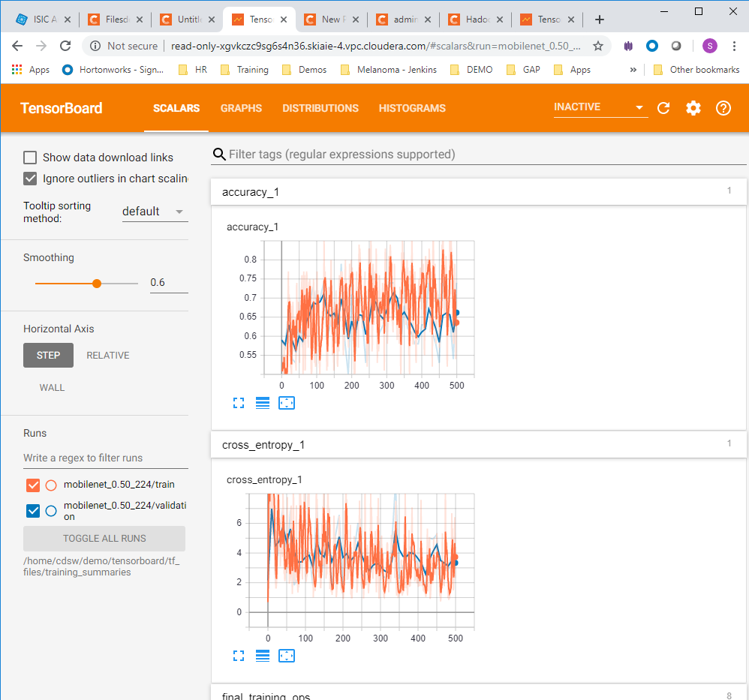
Task: Open the Apps grid bookmark shortcut
Action: 31,70
